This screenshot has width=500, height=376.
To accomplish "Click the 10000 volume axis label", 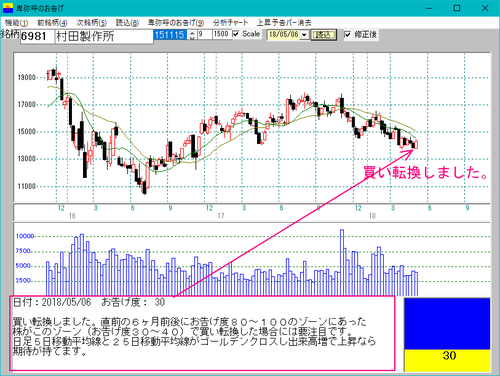I will pyautogui.click(x=25, y=236).
